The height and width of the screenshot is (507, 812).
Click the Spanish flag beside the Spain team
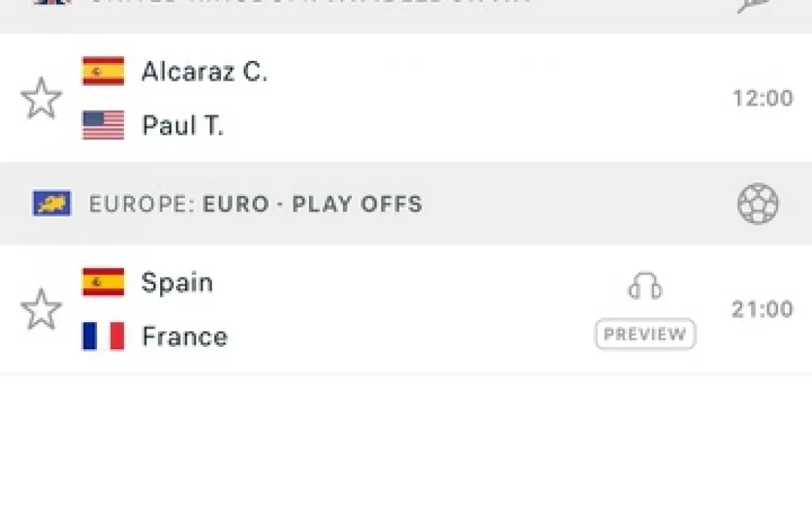click(103, 283)
